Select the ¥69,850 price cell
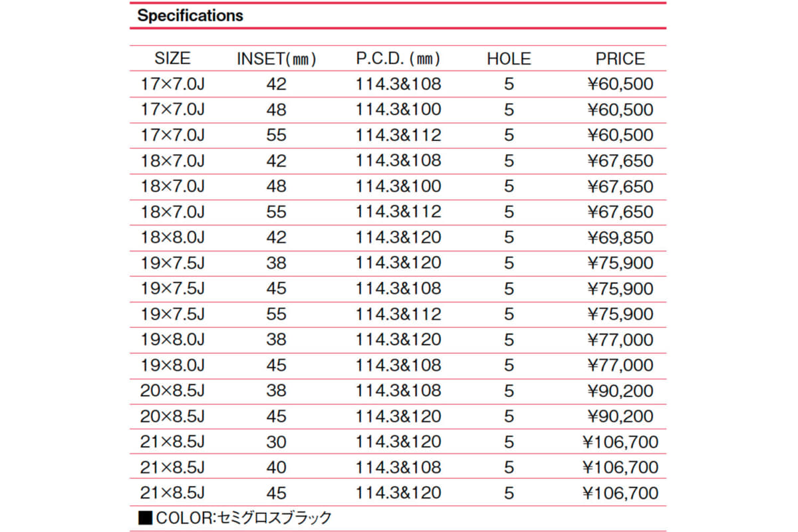 click(x=620, y=237)
